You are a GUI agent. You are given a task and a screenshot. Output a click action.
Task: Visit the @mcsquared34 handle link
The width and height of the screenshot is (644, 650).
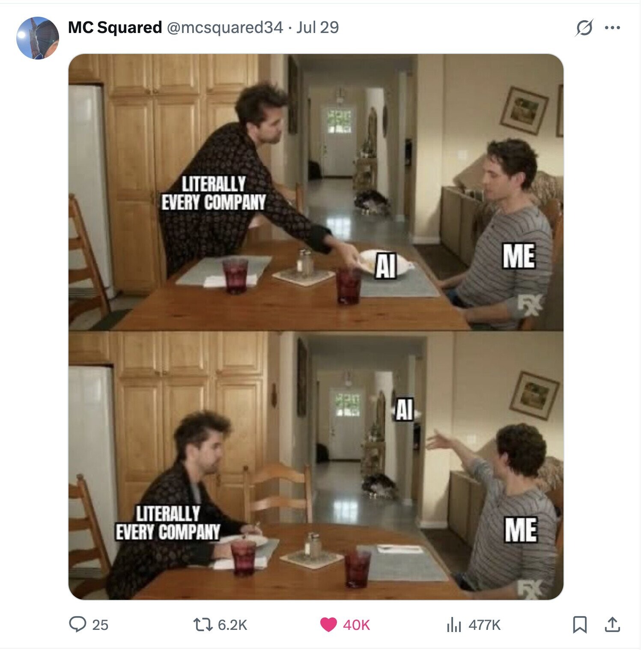[x=224, y=27]
